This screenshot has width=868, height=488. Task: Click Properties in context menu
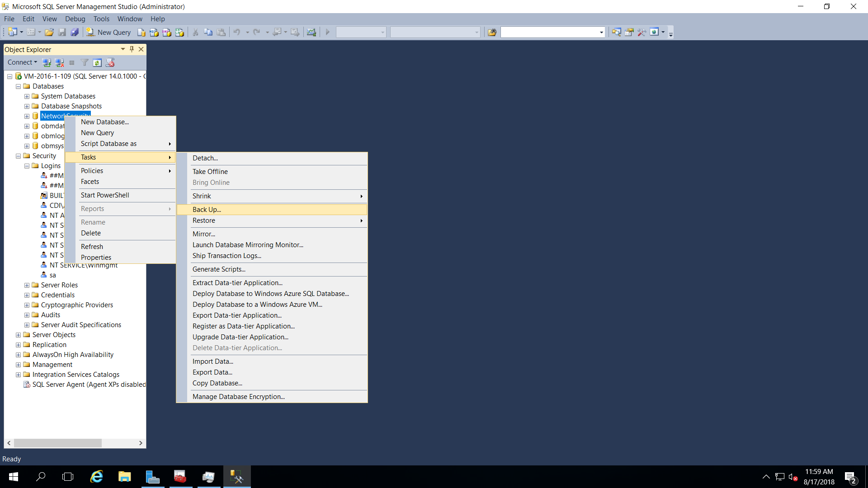click(120, 258)
